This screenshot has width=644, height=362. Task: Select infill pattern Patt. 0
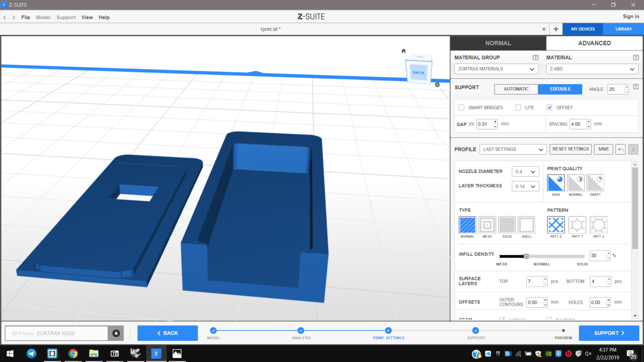click(556, 225)
